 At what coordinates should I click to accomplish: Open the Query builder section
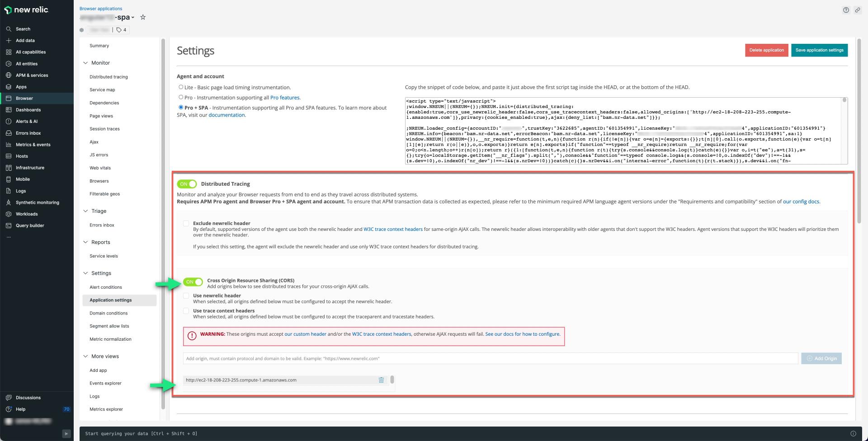(29, 225)
